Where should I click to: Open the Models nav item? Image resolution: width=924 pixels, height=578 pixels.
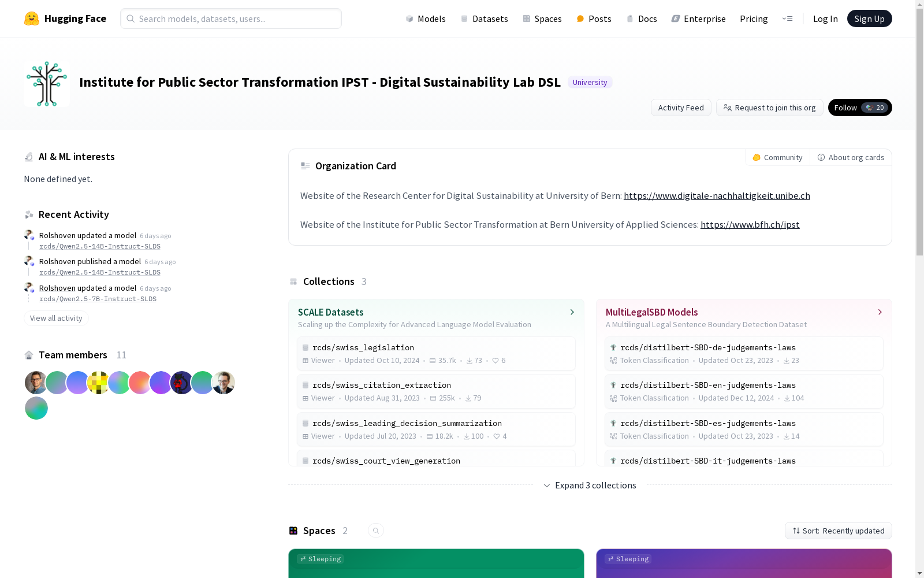pos(426,18)
